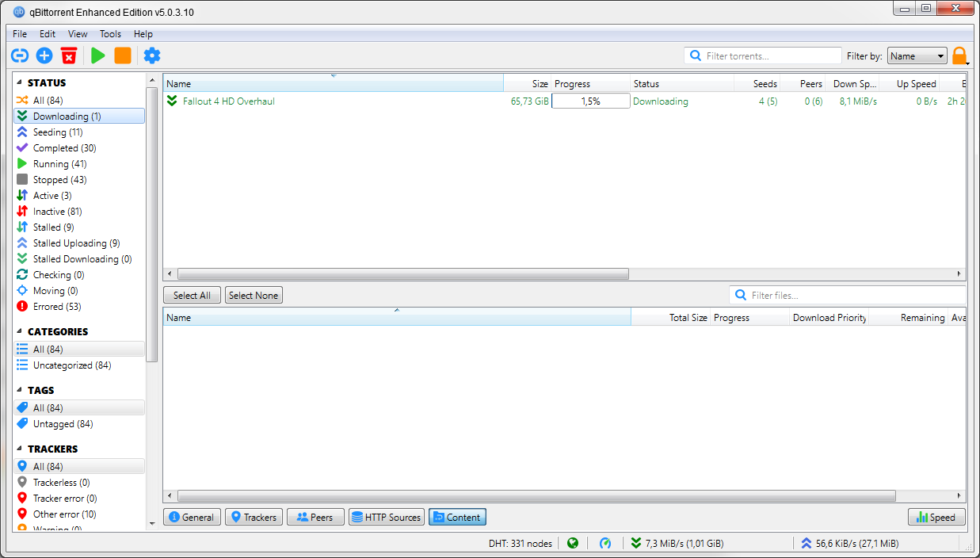Open the File menu
The height and width of the screenshot is (558, 980).
coord(20,34)
